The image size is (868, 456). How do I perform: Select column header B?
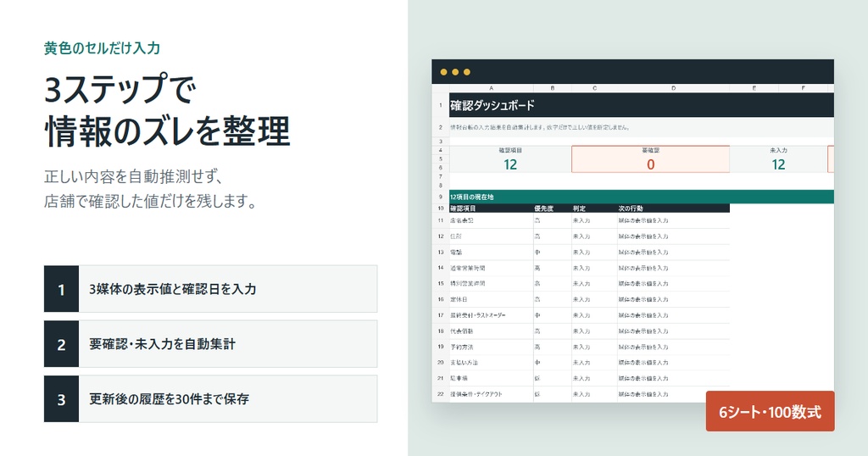pyautogui.click(x=553, y=88)
